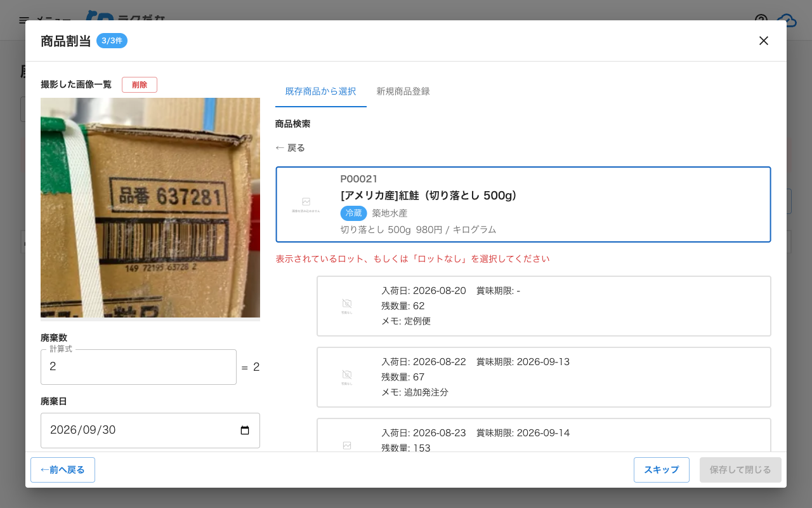The width and height of the screenshot is (812, 508).
Task: Click 残数量: 67 text
Action: (x=403, y=377)
